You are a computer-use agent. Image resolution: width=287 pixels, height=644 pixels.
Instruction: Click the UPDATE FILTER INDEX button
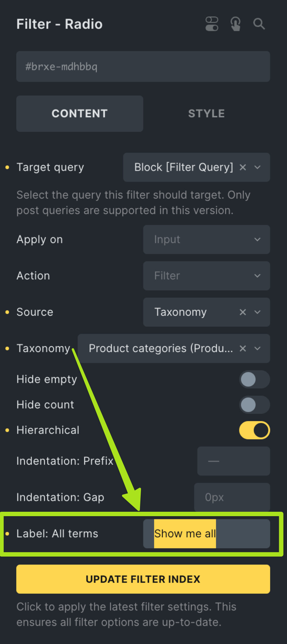click(143, 579)
